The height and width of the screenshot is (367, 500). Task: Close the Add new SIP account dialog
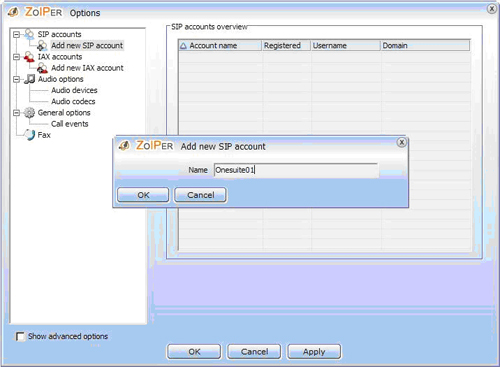click(x=402, y=142)
